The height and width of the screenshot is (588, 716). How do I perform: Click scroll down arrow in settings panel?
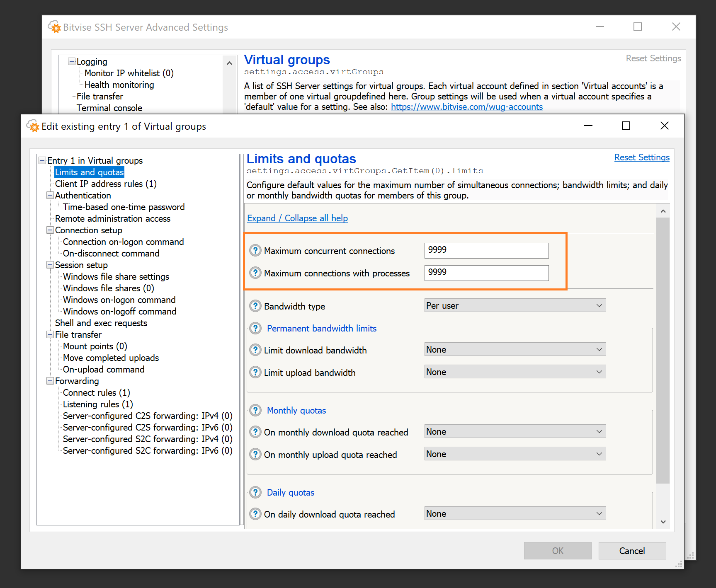(663, 522)
